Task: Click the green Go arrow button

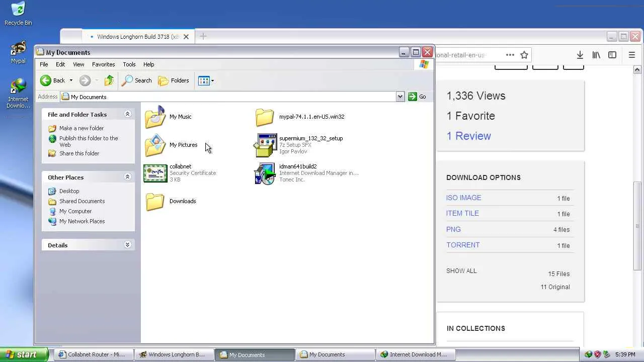Action: click(418, 97)
